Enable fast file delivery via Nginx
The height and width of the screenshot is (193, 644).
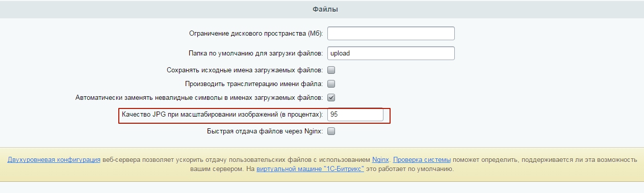(331, 131)
